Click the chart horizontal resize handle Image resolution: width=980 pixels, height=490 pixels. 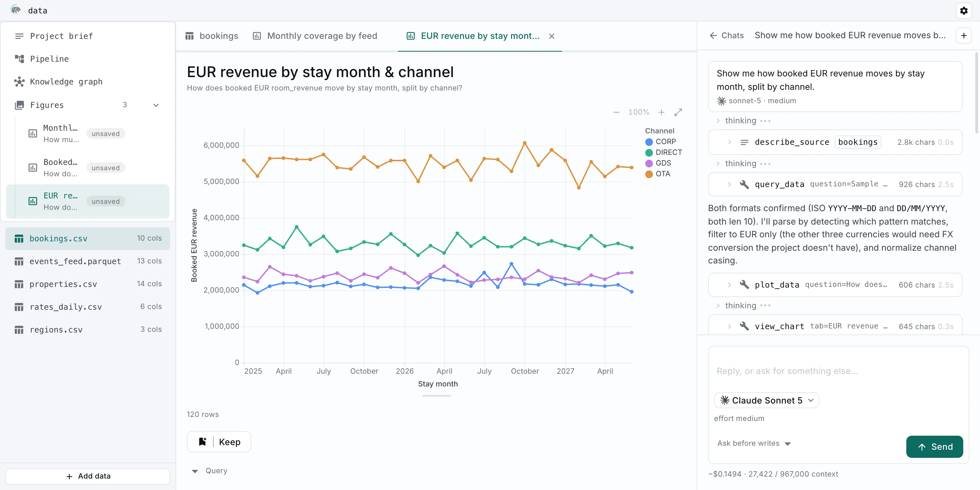[437, 396]
